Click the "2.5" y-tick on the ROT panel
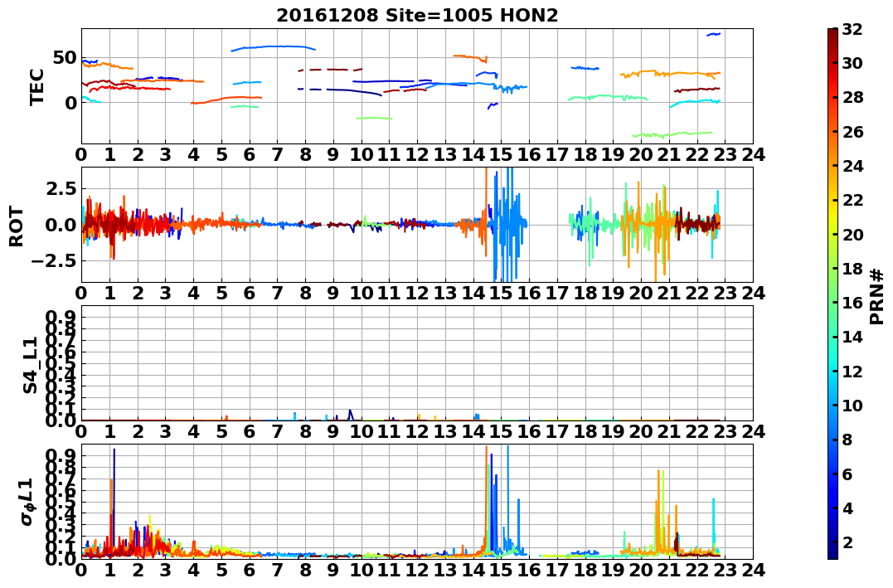The height and width of the screenshot is (588, 893). 60,188
